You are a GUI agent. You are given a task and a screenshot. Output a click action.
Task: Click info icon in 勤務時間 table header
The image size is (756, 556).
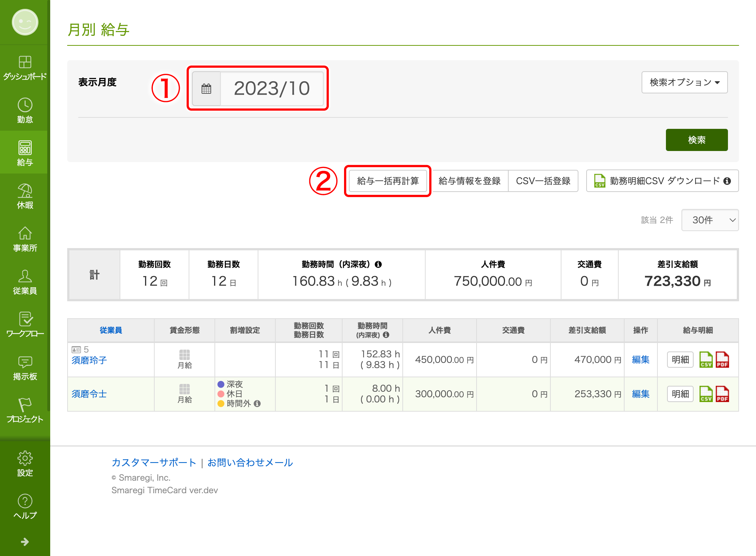(386, 335)
